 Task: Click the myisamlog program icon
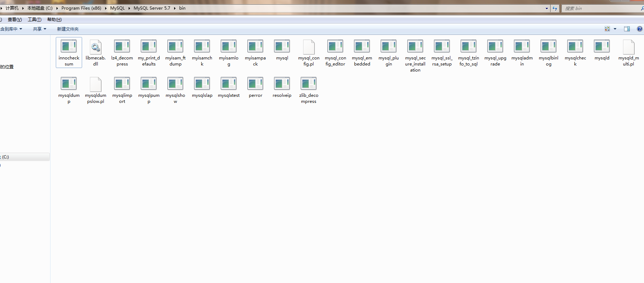pyautogui.click(x=229, y=47)
